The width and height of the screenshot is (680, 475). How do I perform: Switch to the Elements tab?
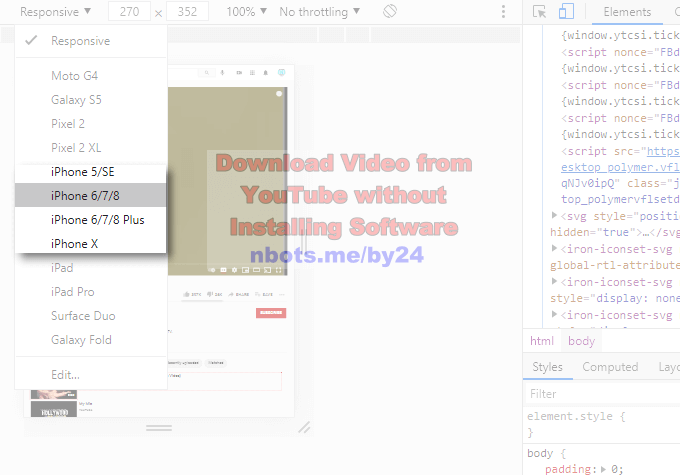(627, 12)
